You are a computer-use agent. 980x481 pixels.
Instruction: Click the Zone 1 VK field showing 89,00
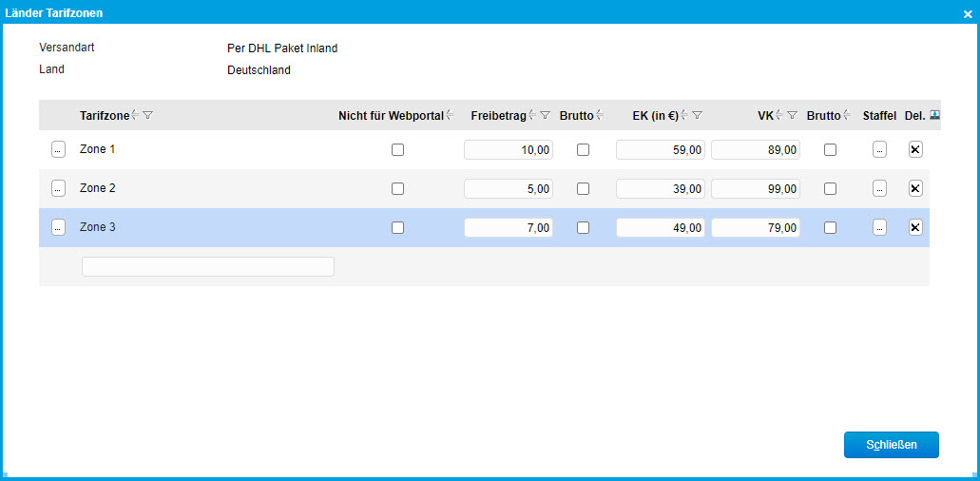point(756,150)
